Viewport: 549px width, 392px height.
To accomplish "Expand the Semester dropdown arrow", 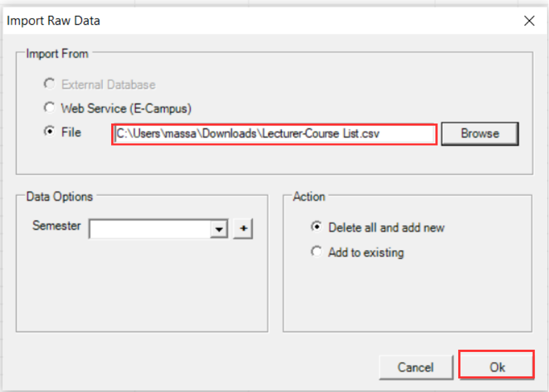I will [x=219, y=229].
